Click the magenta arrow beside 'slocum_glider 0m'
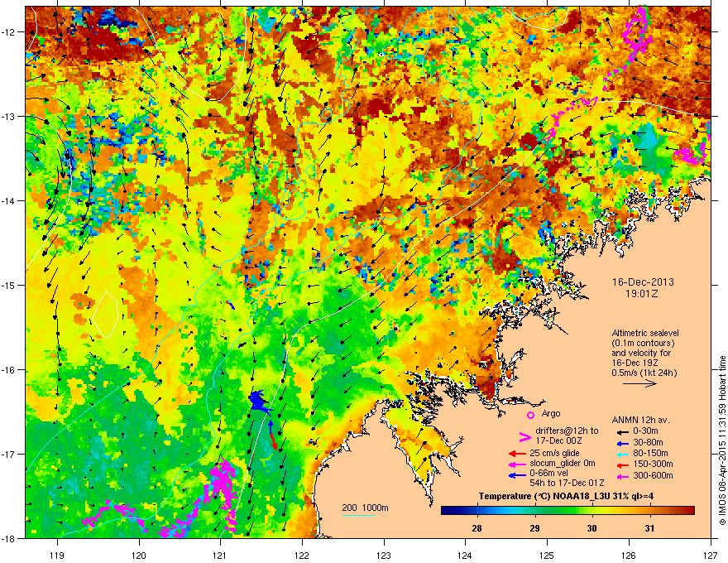 pyautogui.click(x=517, y=464)
